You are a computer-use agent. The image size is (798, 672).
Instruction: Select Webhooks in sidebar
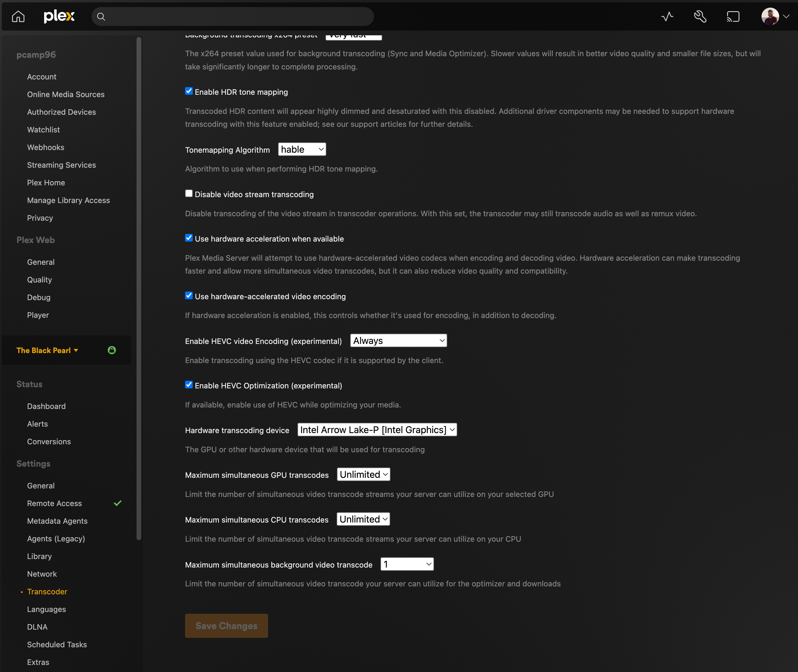tap(45, 147)
